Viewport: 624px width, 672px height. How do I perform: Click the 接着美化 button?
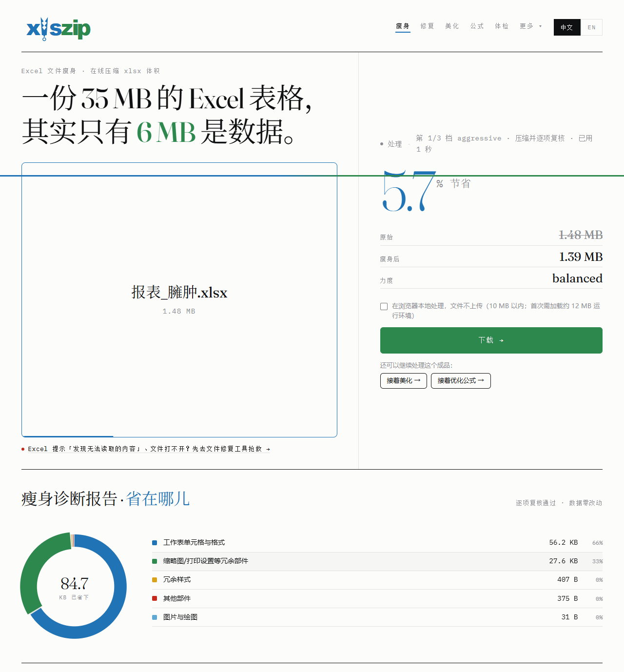404,381
